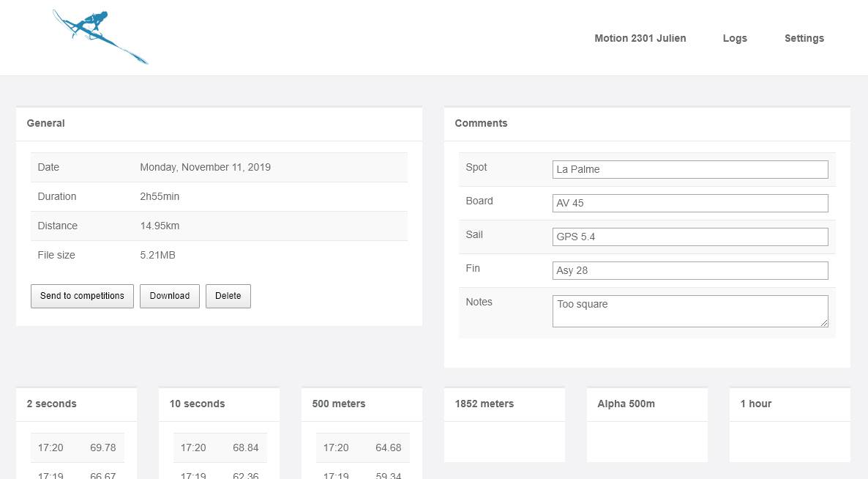The height and width of the screenshot is (479, 868).
Task: Select the Fin input with Asy 28
Action: pyautogui.click(x=689, y=270)
